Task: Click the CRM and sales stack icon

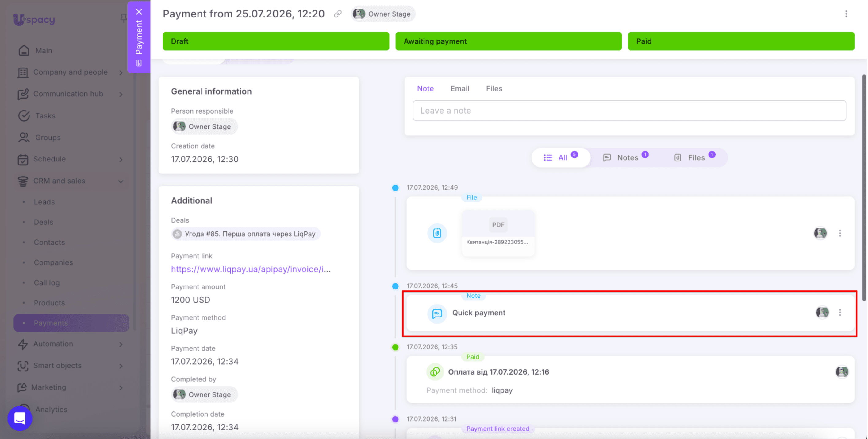Action: [23, 181]
